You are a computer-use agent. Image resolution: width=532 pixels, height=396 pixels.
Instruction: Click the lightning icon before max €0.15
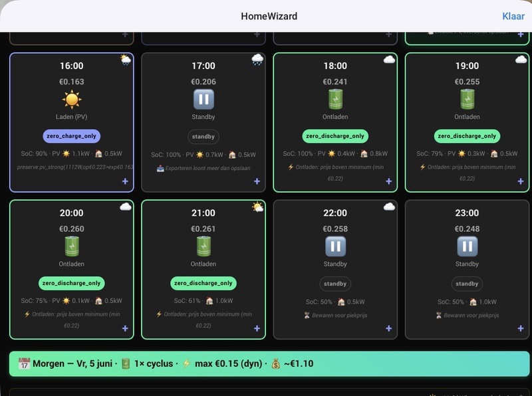(x=186, y=363)
